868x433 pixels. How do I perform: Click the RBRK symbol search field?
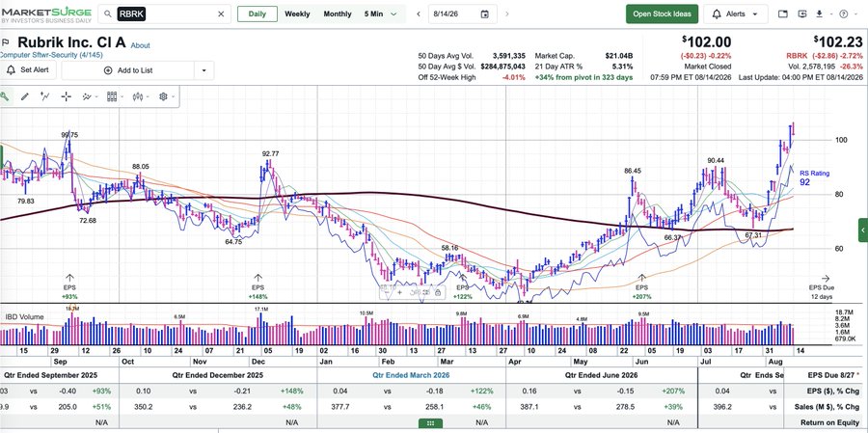(164, 14)
